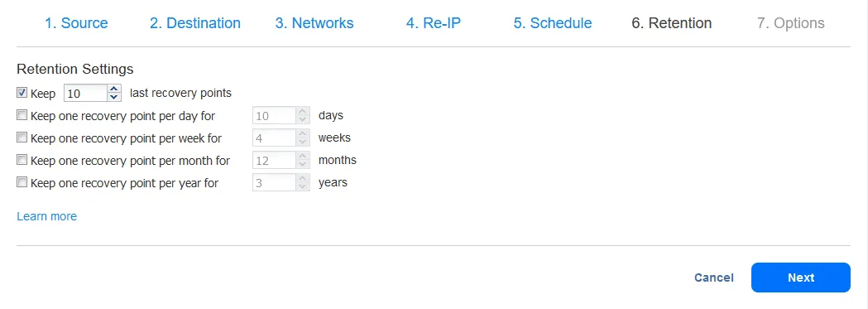This screenshot has height=309, width=868.
Task: Proceed with the Next button
Action: click(x=800, y=278)
